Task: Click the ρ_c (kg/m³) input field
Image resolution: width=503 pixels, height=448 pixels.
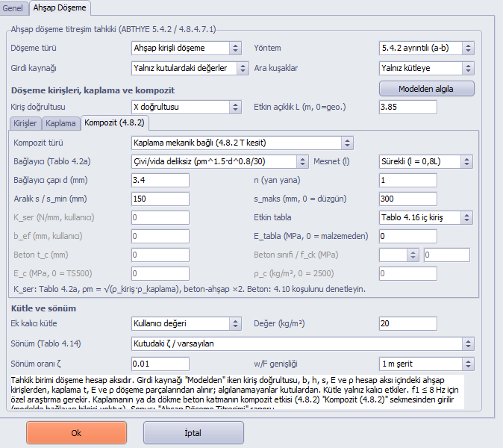Action: pos(407,274)
